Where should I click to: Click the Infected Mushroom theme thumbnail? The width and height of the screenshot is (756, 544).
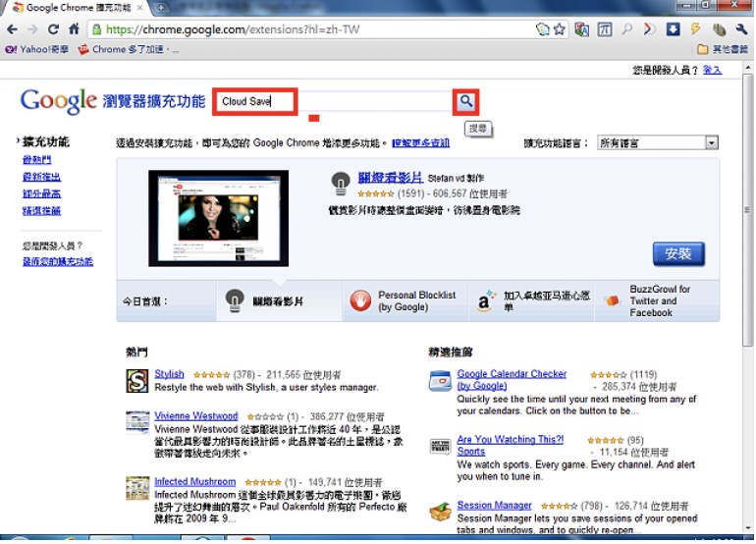pos(137,488)
